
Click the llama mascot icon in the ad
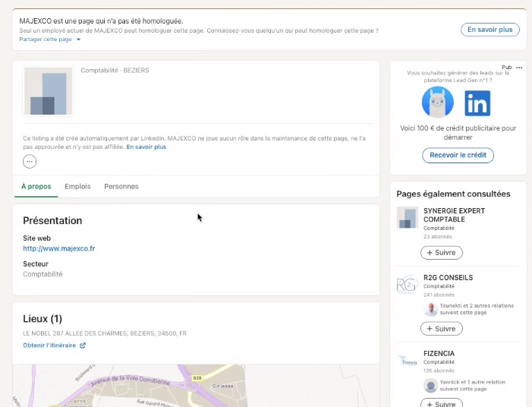point(438,102)
